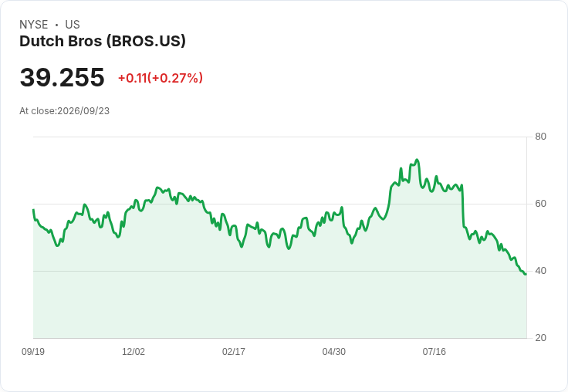The width and height of the screenshot is (568, 392).
Task: Click the US market label
Action: [73, 25]
